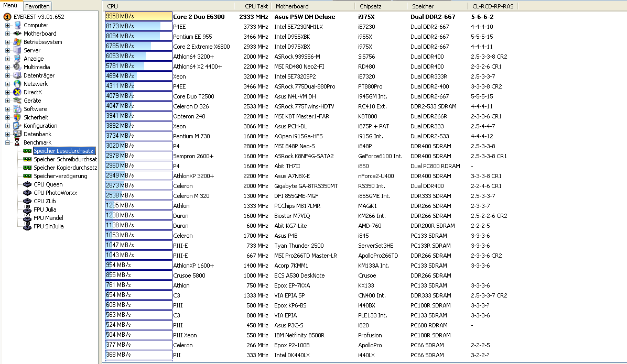The image size is (627, 364).
Task: Click the FPU SinJulia chip icon
Action: [27, 227]
